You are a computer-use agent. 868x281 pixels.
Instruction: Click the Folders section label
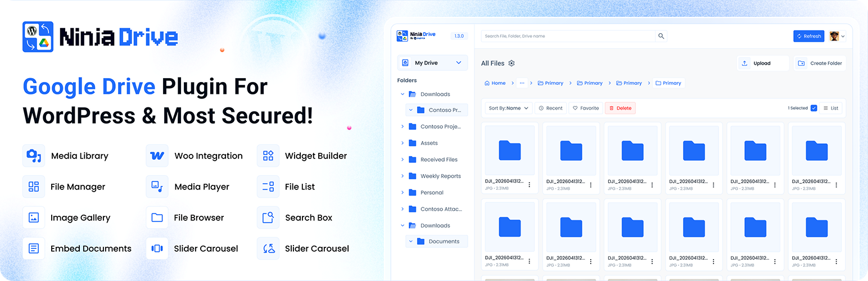click(407, 80)
